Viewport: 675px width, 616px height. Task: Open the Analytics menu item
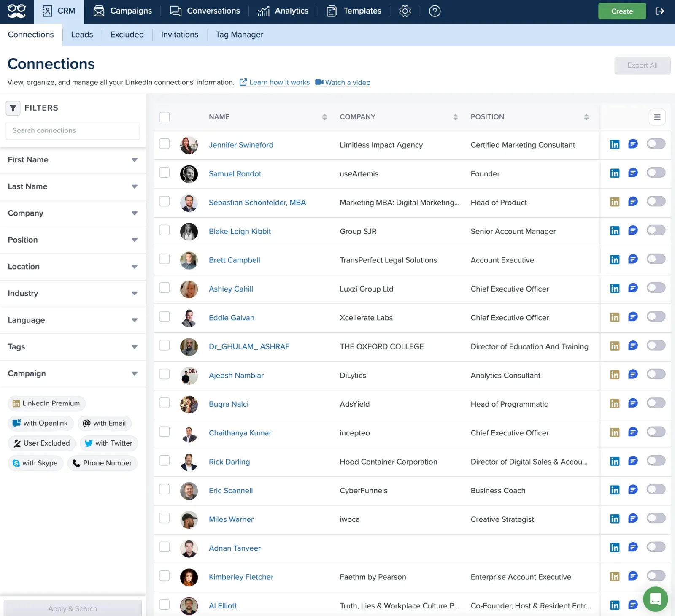click(283, 11)
